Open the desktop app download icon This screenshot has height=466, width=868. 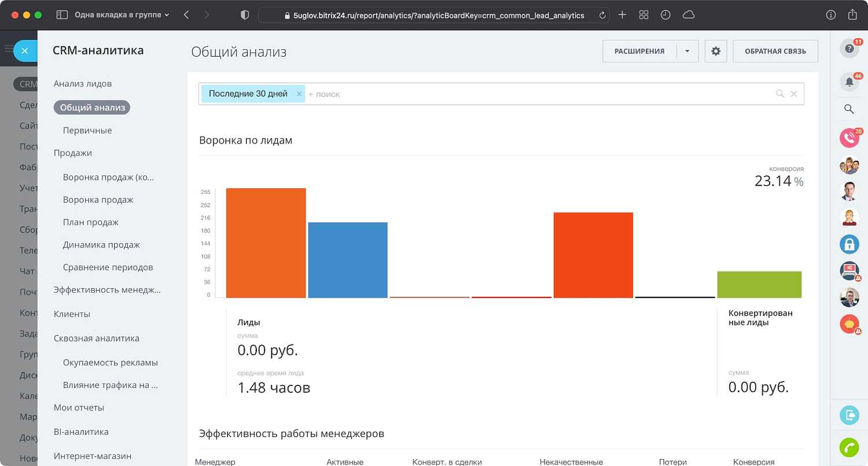coord(849,415)
